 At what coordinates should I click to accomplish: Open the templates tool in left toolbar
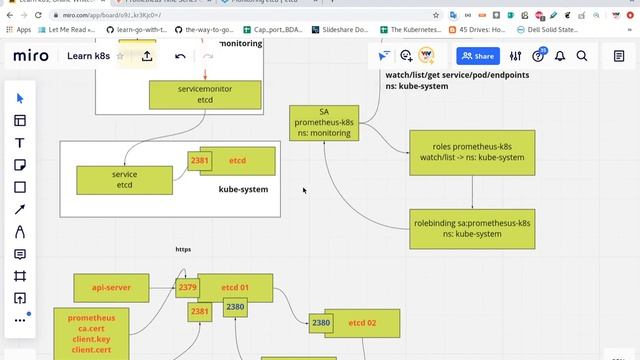click(20, 121)
